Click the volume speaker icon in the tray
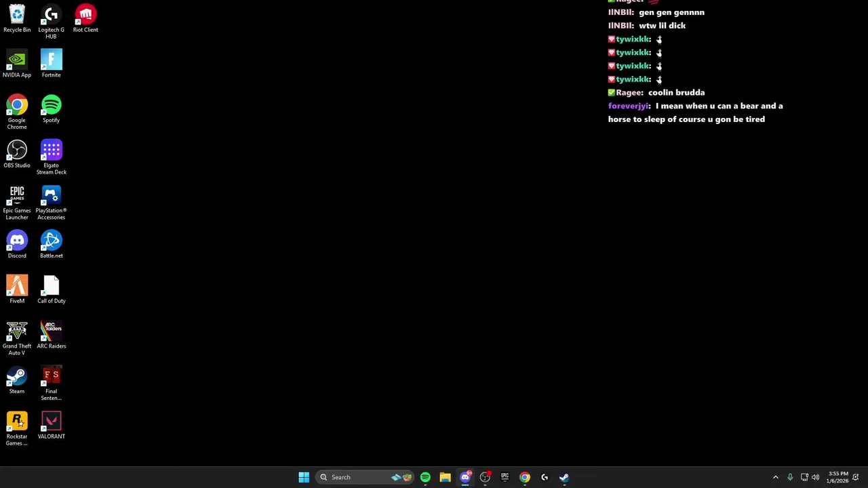 815,477
